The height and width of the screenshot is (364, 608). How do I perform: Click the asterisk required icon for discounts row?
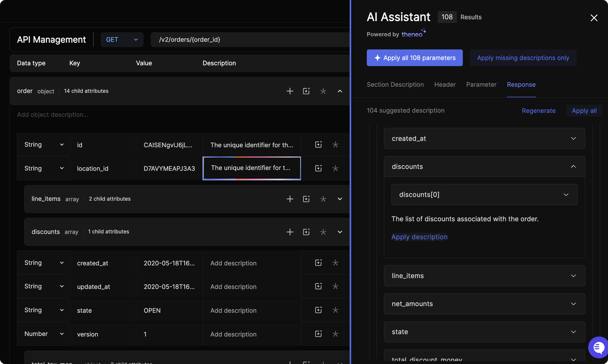[x=323, y=232]
